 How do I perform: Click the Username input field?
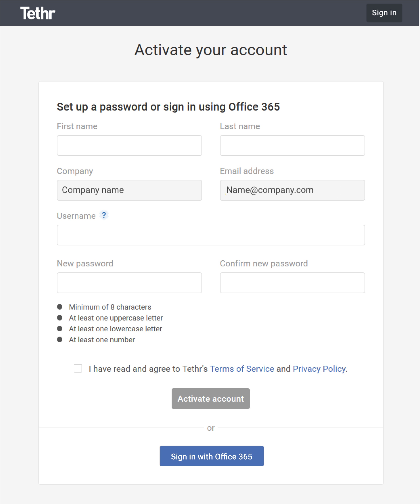click(x=211, y=235)
